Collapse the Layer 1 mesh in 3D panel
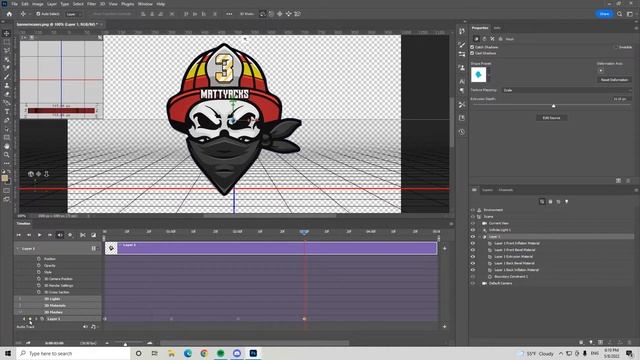The image size is (640, 360). 480,237
